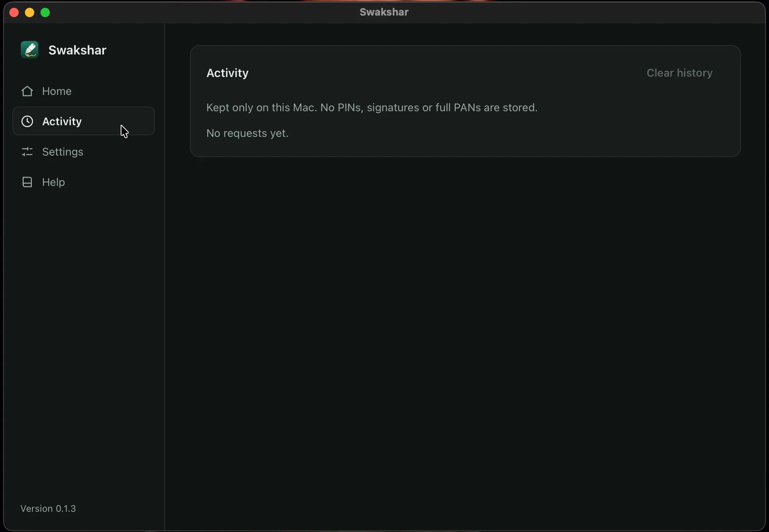Screen dimensions: 769x532
Task: Click the Swakshar window title text
Action: pyautogui.click(x=384, y=12)
